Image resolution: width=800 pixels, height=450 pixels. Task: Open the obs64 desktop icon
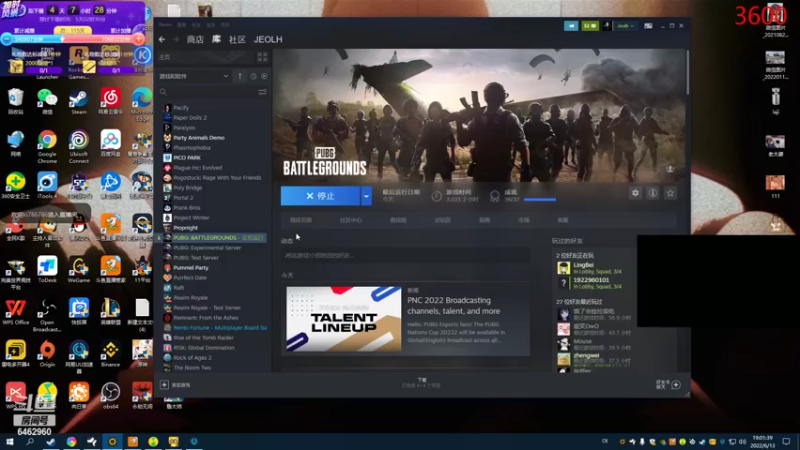pos(110,396)
